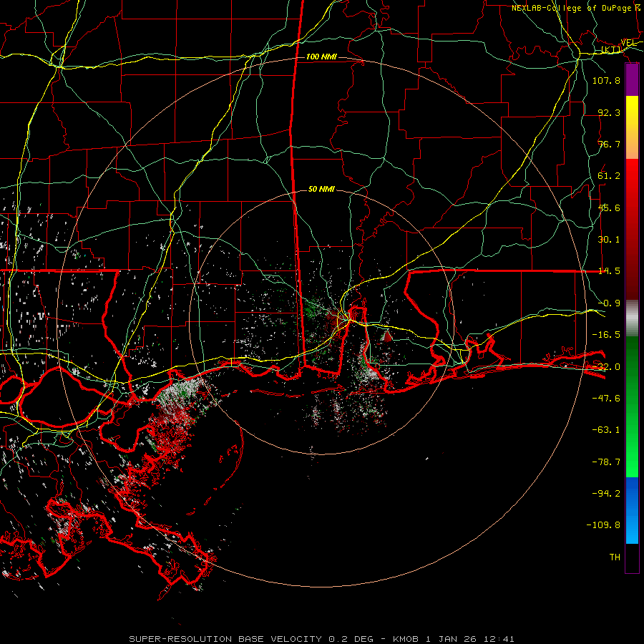This screenshot has width=644, height=644.
Task: Select the -109.8 scale value
Action: (603, 525)
